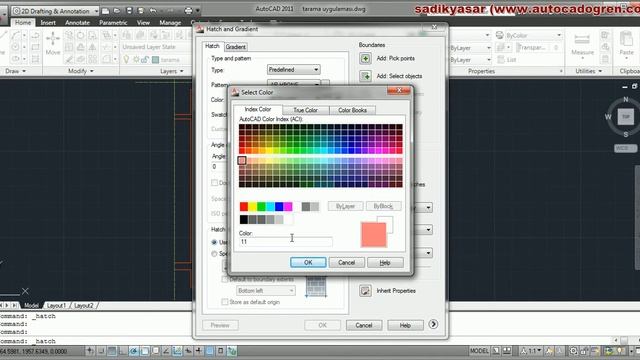Click the Plot printer icon
This screenshot has height=360, width=640.
click(188, 11)
